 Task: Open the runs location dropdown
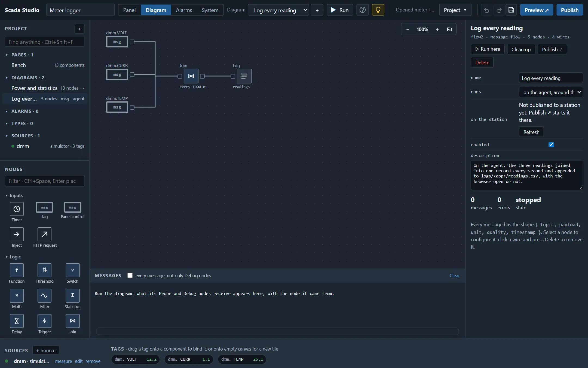[551, 92]
